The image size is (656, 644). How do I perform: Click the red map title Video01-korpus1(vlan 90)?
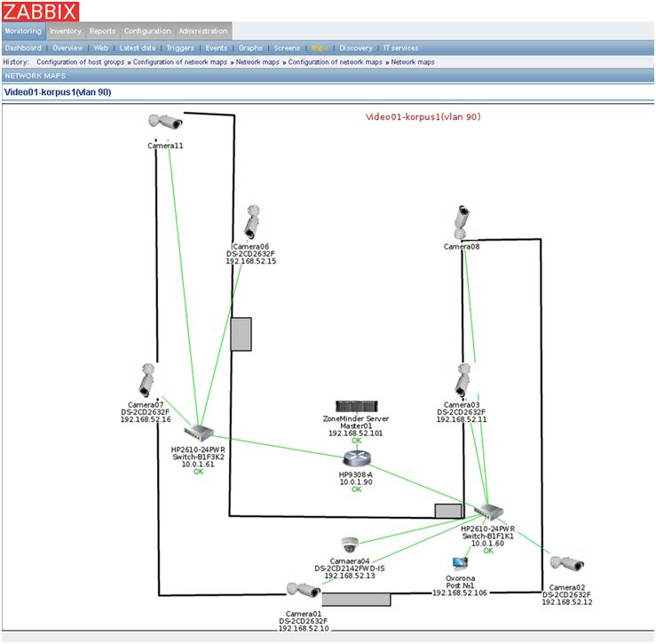tap(423, 117)
